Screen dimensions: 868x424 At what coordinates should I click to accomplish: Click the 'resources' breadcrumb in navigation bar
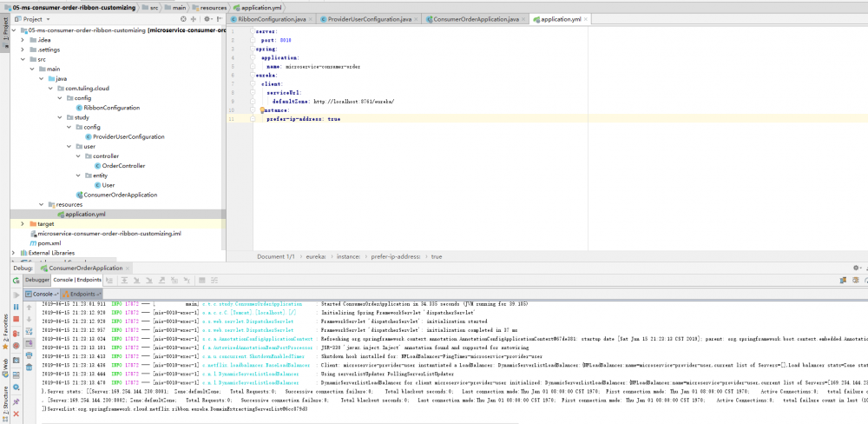(214, 6)
